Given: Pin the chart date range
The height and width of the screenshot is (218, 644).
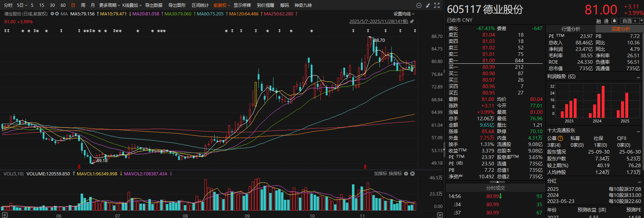Looking at the screenshot, I should 412,21.
